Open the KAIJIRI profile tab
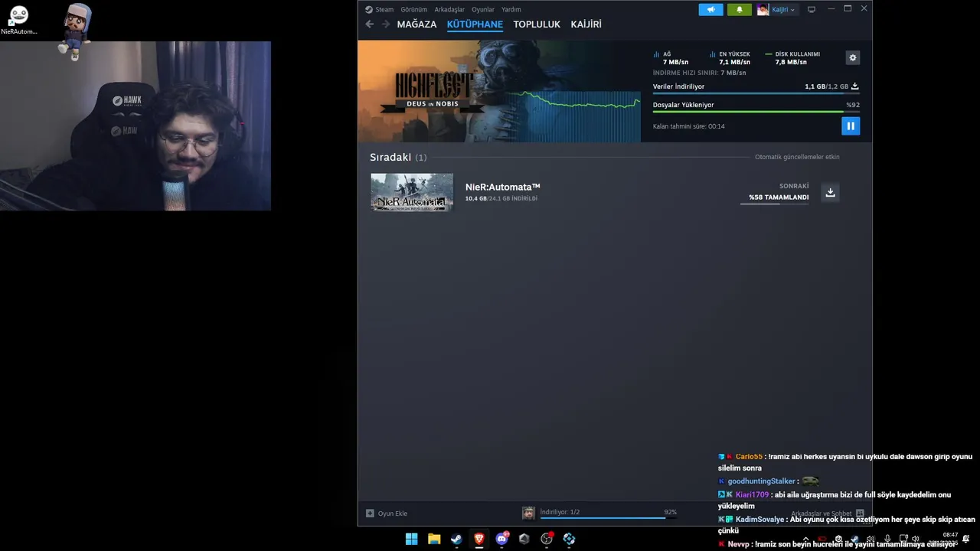Image resolution: width=980 pixels, height=551 pixels. (x=586, y=24)
